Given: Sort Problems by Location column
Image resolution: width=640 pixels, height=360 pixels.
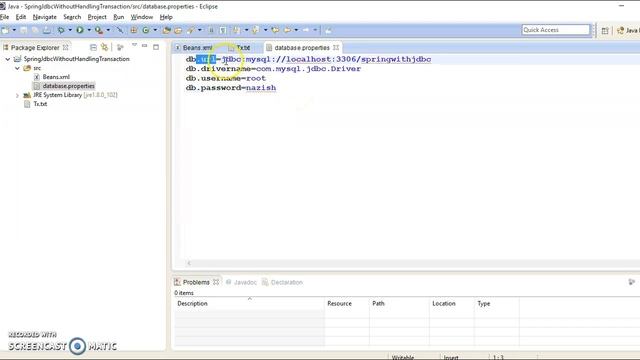Looking at the screenshot, I should 452,304.
